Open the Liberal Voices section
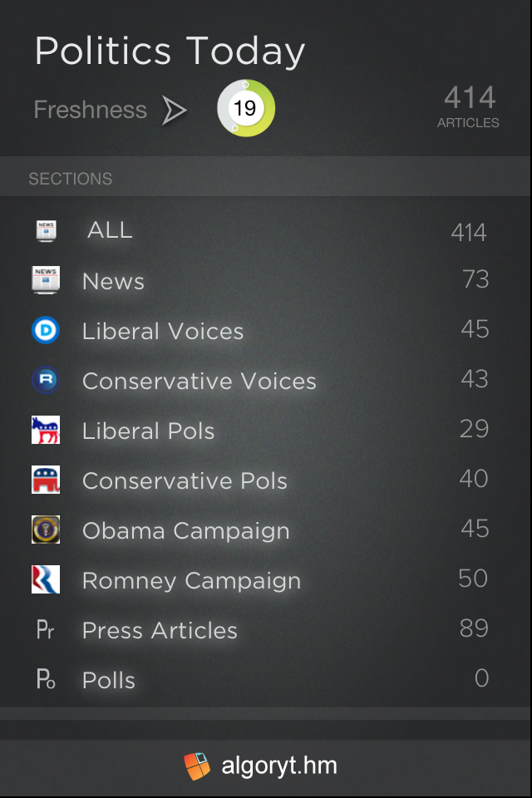 tap(163, 331)
